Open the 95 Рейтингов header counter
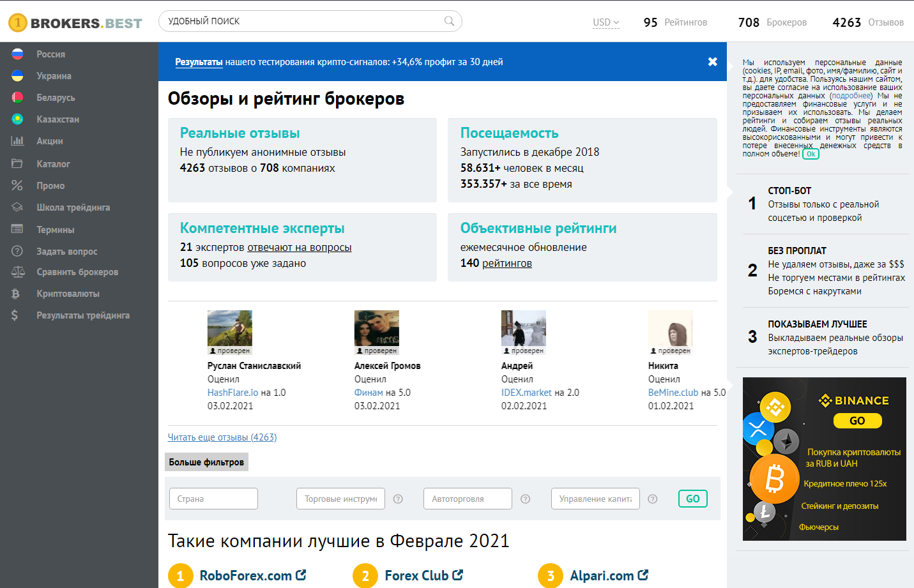Image resolution: width=914 pixels, height=588 pixels. pyautogui.click(x=675, y=22)
